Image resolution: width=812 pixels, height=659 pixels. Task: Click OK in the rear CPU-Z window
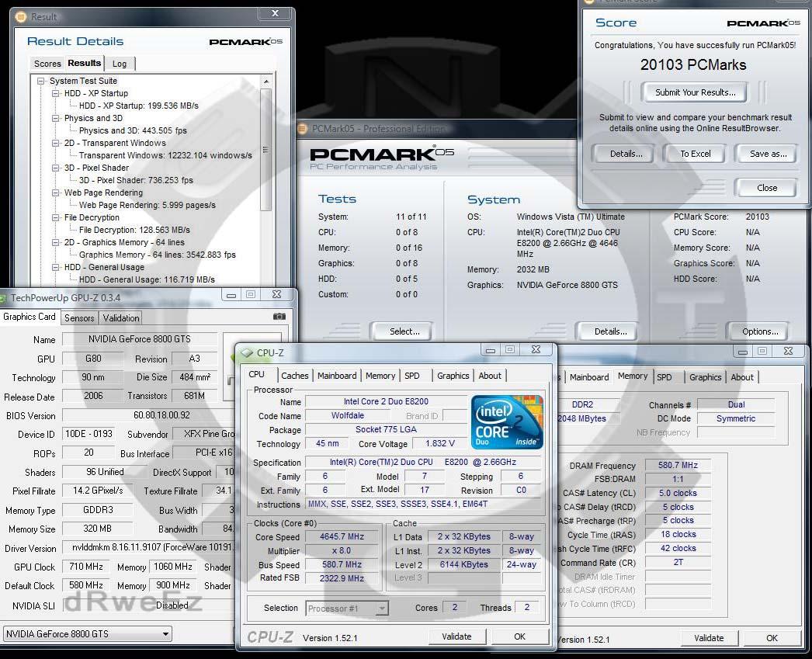(772, 638)
